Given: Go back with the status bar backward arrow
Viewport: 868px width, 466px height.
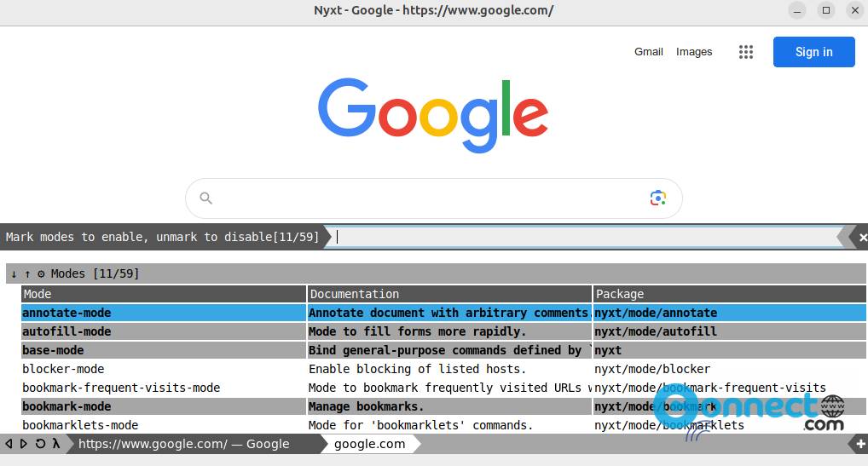Looking at the screenshot, I should (x=9, y=444).
